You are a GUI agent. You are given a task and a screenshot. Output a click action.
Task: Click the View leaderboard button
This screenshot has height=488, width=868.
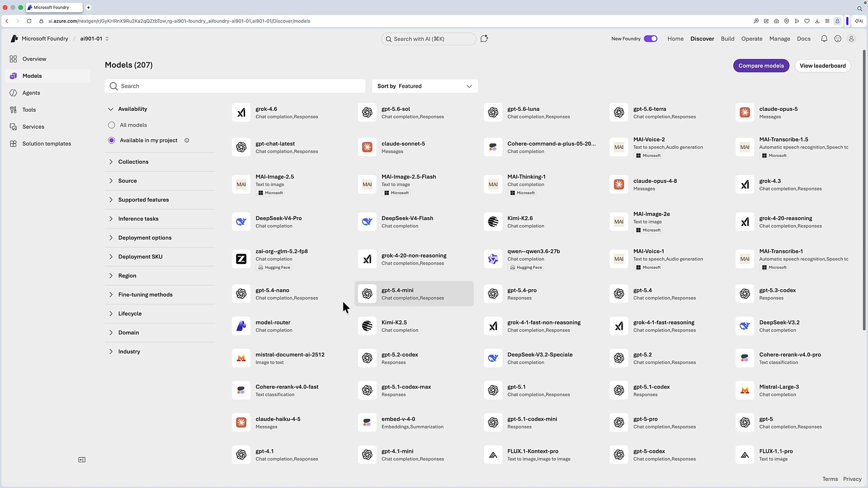coord(823,66)
